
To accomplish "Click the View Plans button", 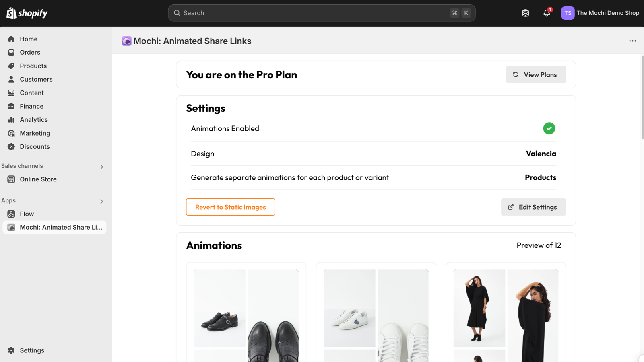I will coord(536,75).
